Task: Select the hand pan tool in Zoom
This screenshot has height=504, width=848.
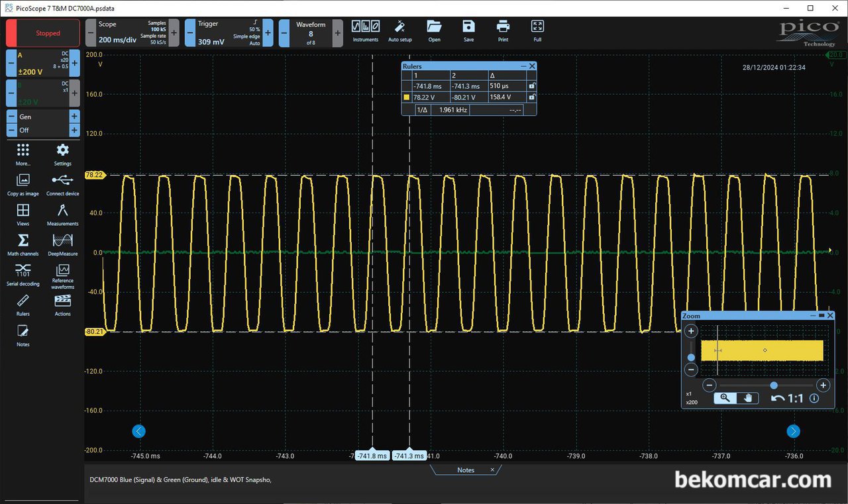Action: [x=749, y=398]
